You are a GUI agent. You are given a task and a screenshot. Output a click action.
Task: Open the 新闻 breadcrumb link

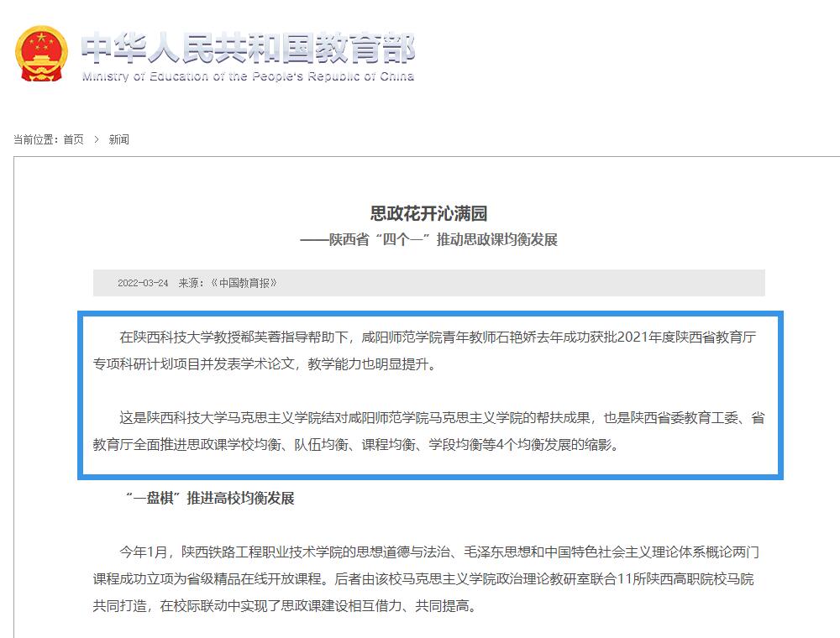[119, 139]
